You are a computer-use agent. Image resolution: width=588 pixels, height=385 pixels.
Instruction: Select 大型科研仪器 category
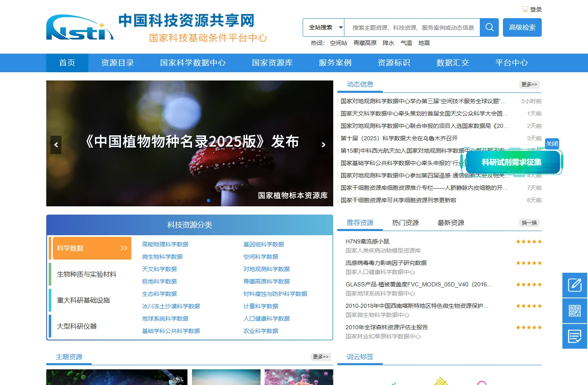pyautogui.click(x=77, y=326)
